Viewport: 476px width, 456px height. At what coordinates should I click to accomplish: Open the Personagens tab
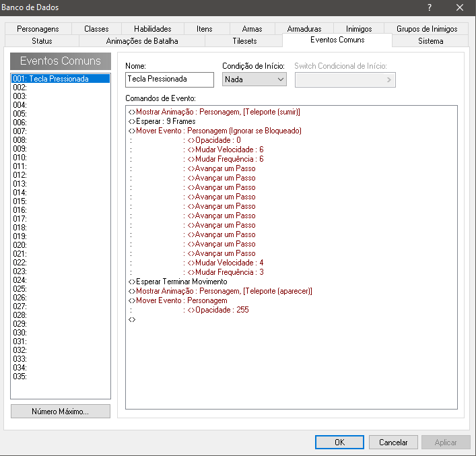[38, 29]
